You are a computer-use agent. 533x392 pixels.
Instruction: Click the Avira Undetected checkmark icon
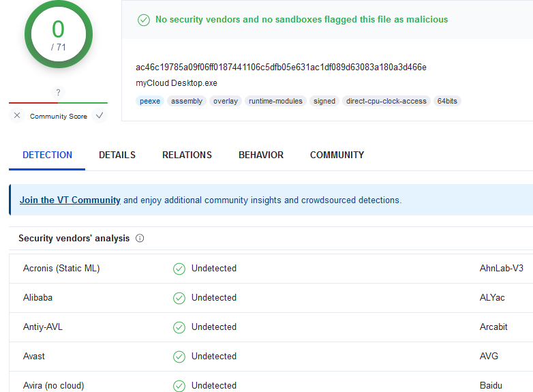click(179, 386)
